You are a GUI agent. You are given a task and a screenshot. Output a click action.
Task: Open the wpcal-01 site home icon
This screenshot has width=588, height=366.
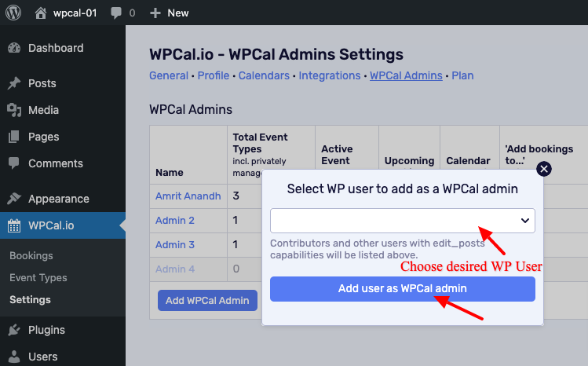pos(41,13)
